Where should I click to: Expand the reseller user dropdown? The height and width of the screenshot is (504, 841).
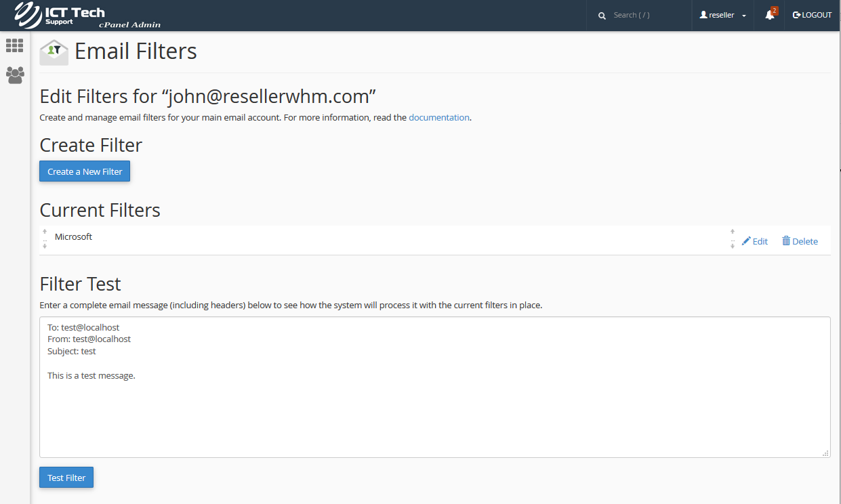[723, 15]
